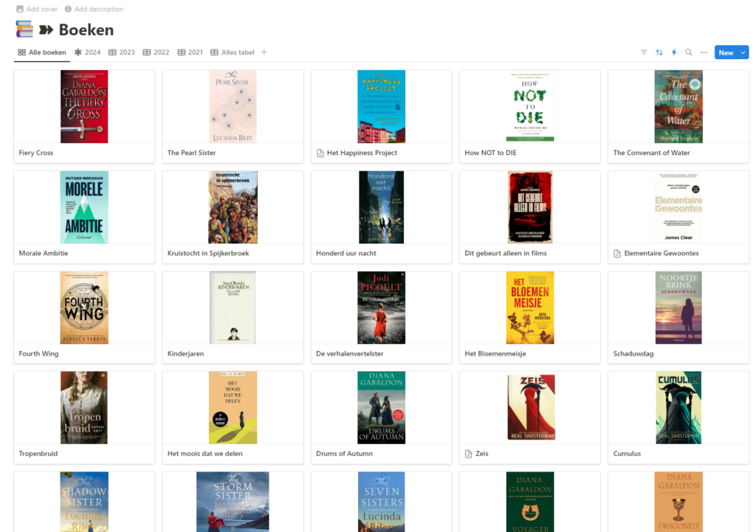Open Kinderjaren book cover
This screenshot has width=756, height=532.
click(x=233, y=308)
